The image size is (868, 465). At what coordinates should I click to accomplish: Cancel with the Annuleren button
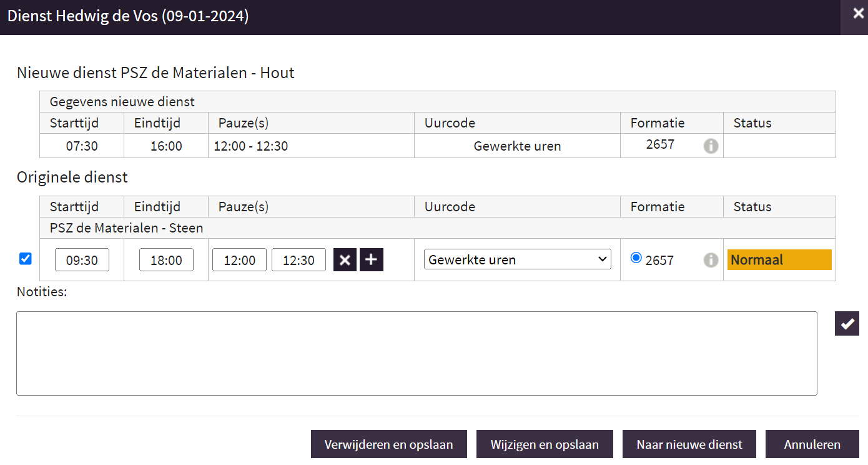pos(812,444)
